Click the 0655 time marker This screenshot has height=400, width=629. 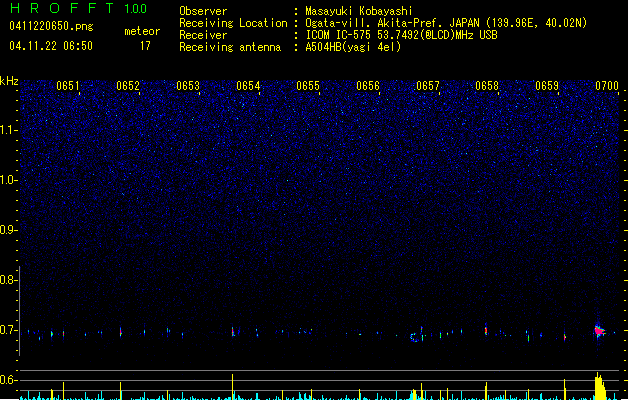click(308, 86)
